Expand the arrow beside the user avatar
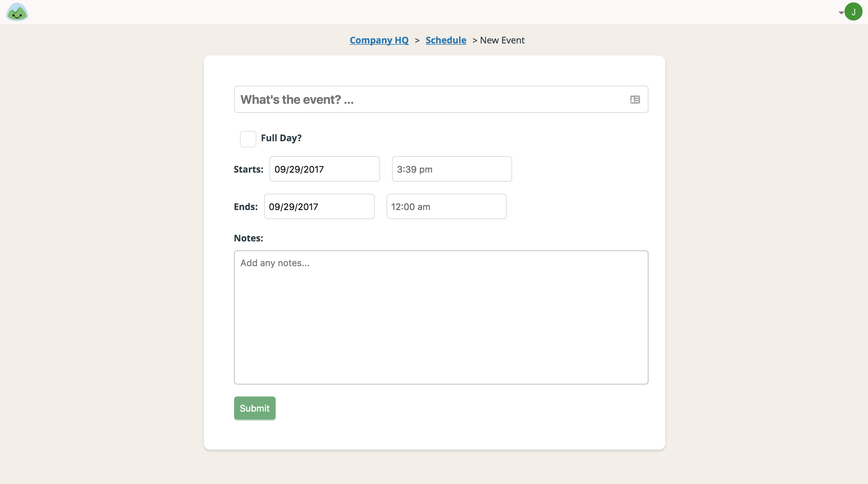Image resolution: width=868 pixels, height=484 pixels. point(841,13)
